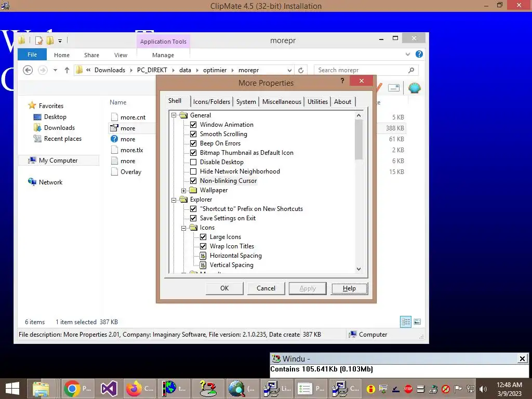Uncheck Beep On Errors
The image size is (532, 399).
(x=193, y=143)
